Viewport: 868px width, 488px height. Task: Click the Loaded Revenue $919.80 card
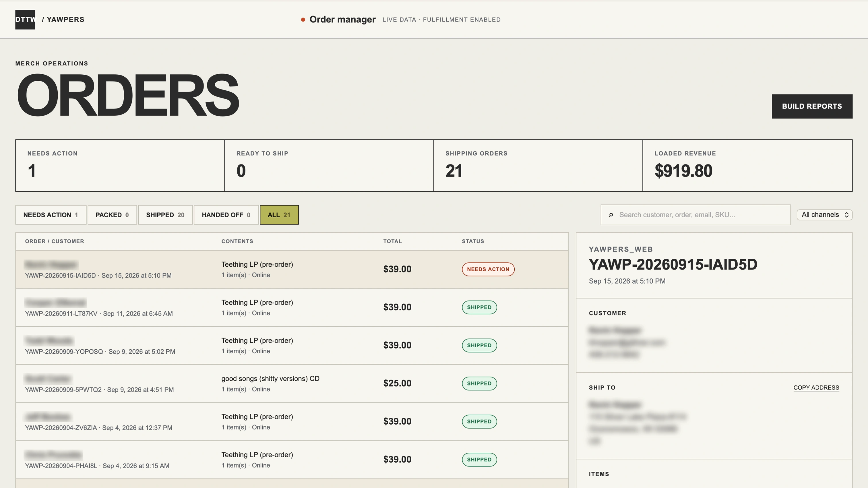pyautogui.click(x=747, y=165)
